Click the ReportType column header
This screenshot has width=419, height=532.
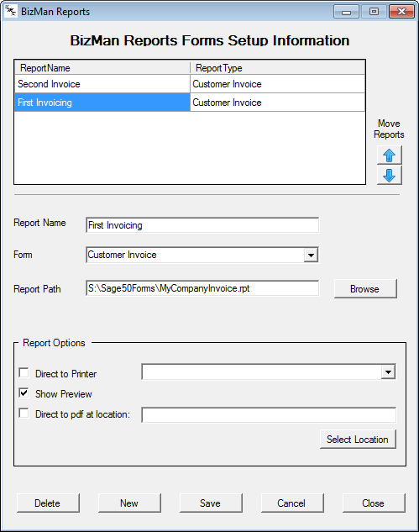coord(278,68)
